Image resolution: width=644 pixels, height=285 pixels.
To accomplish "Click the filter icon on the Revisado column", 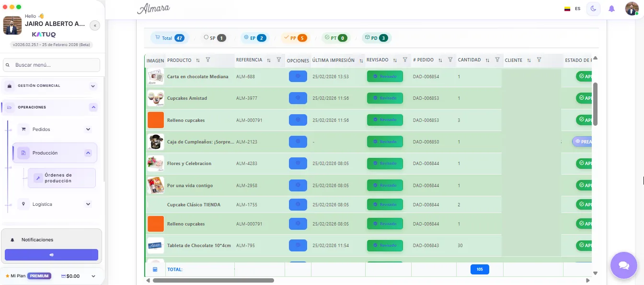I will (405, 60).
